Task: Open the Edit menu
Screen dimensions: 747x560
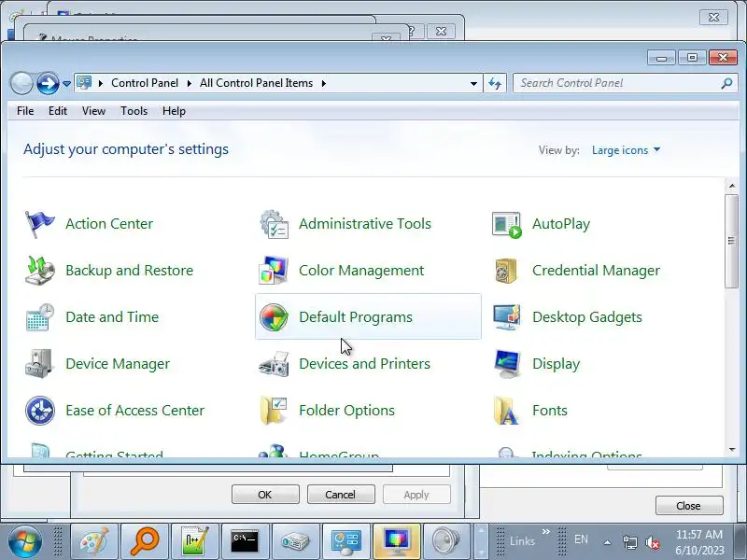Action: [58, 111]
